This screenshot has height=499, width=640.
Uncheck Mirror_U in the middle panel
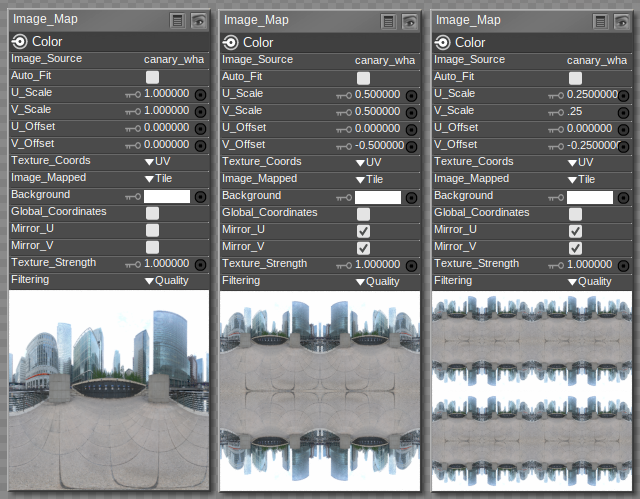coord(363,231)
